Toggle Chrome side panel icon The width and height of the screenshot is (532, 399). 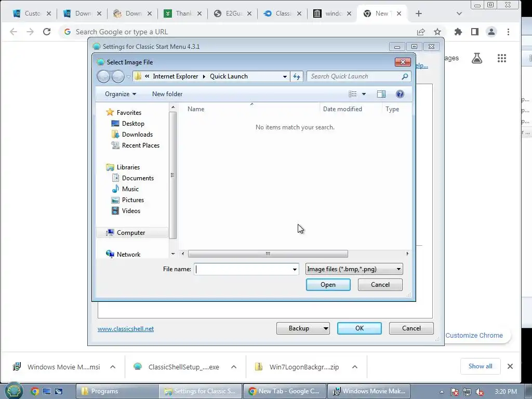pos(475,32)
